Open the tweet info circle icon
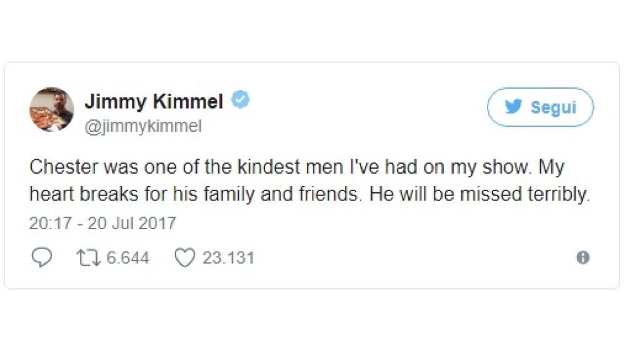625x364 pixels. pyautogui.click(x=582, y=257)
